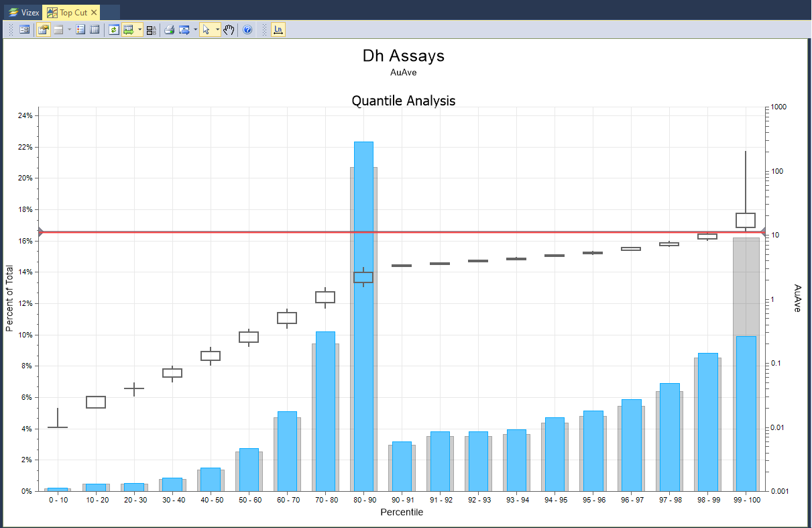Expand the dropdown beside the pointer tool
The image size is (812, 528).
[x=217, y=30]
